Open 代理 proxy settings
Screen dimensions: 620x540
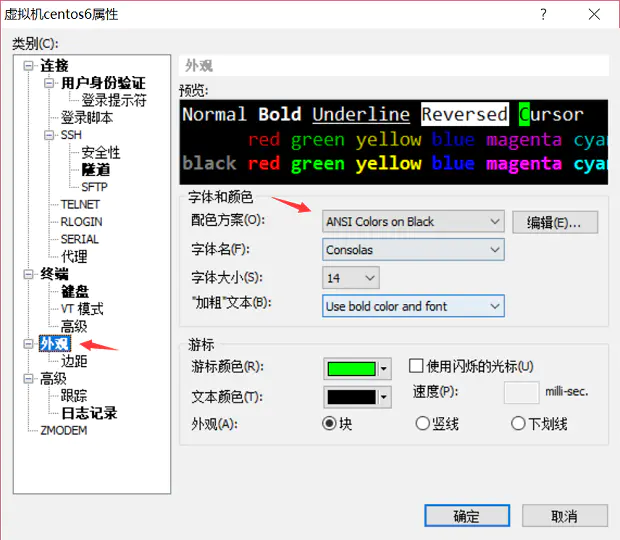coord(74,257)
